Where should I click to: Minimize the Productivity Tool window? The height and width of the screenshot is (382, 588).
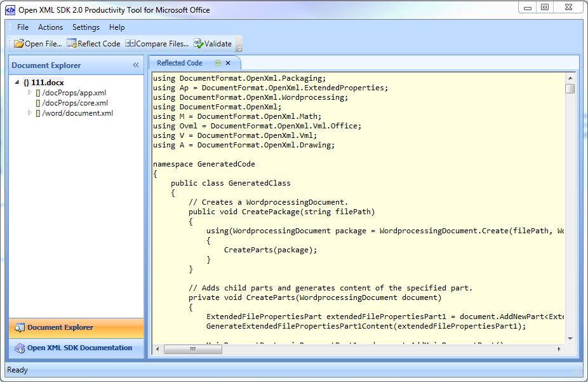[527, 8]
